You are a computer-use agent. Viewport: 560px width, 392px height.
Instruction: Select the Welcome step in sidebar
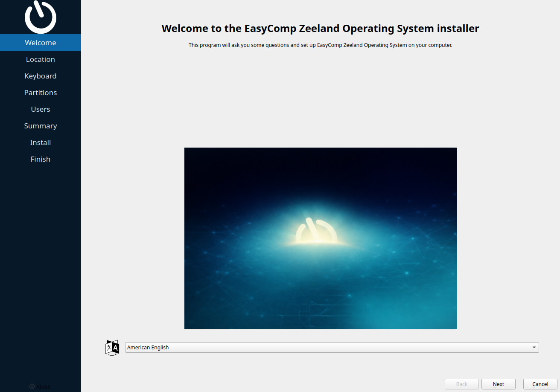41,43
